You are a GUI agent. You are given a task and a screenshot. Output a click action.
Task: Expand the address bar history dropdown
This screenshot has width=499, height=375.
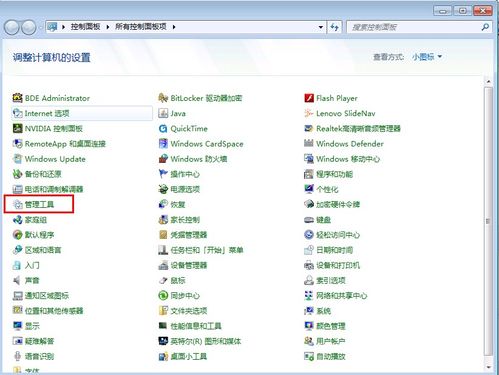point(321,27)
